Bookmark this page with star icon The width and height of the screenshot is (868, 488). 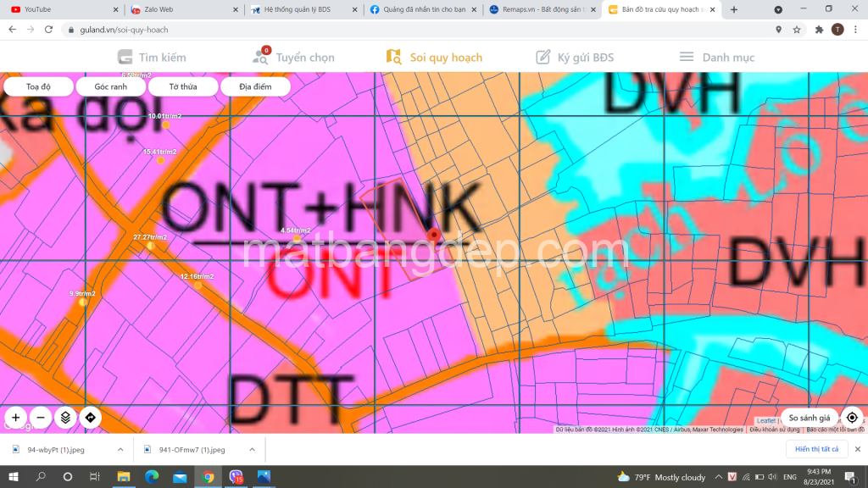coord(797,30)
